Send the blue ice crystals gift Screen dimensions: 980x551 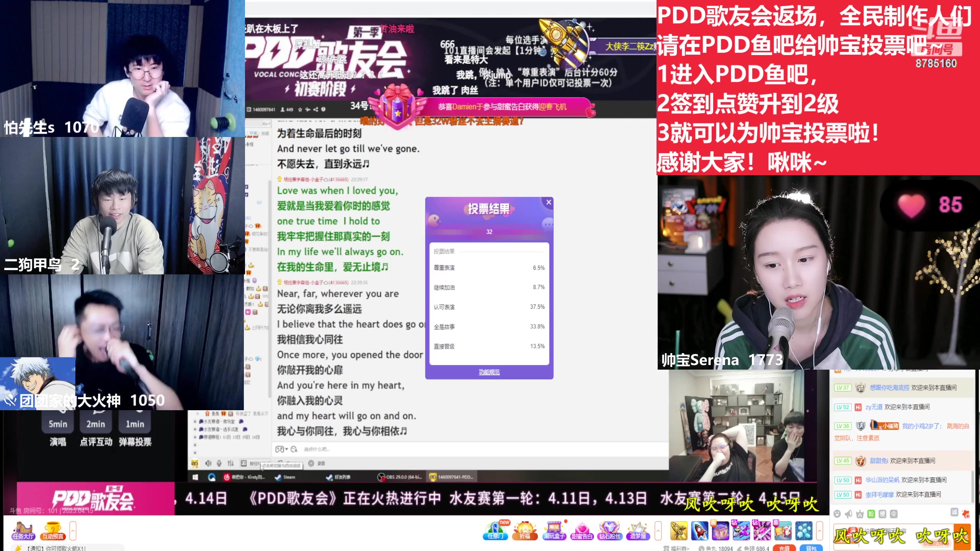[804, 531]
